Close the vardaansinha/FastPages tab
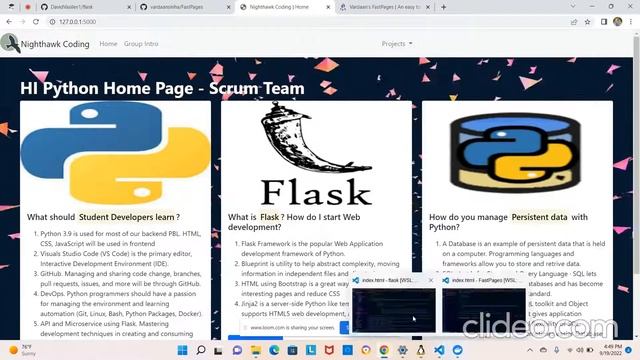Image resolution: width=640 pixels, height=360 pixels. coord(229,7)
